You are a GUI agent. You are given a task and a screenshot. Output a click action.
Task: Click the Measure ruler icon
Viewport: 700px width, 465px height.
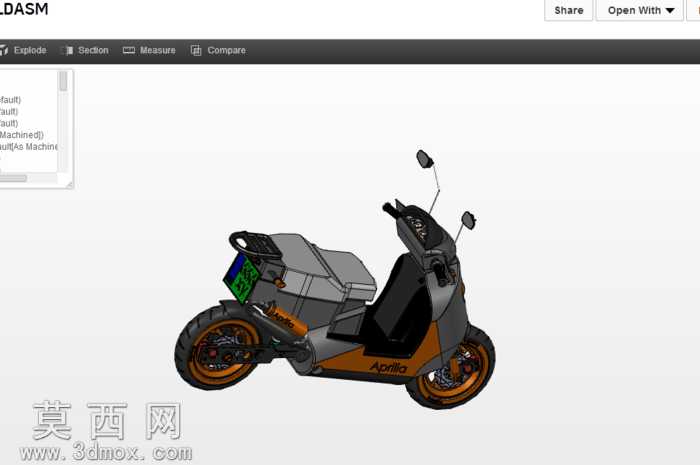click(129, 50)
